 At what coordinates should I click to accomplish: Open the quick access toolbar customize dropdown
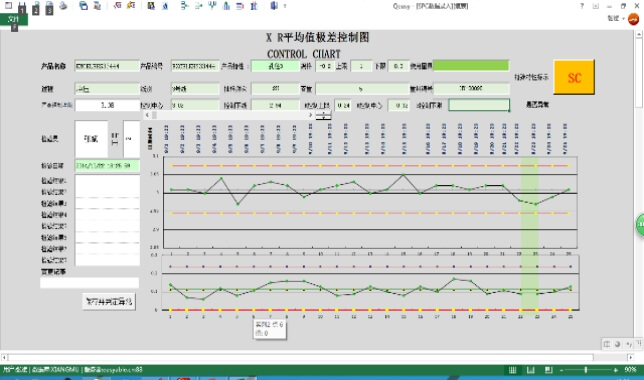tap(285, 6)
